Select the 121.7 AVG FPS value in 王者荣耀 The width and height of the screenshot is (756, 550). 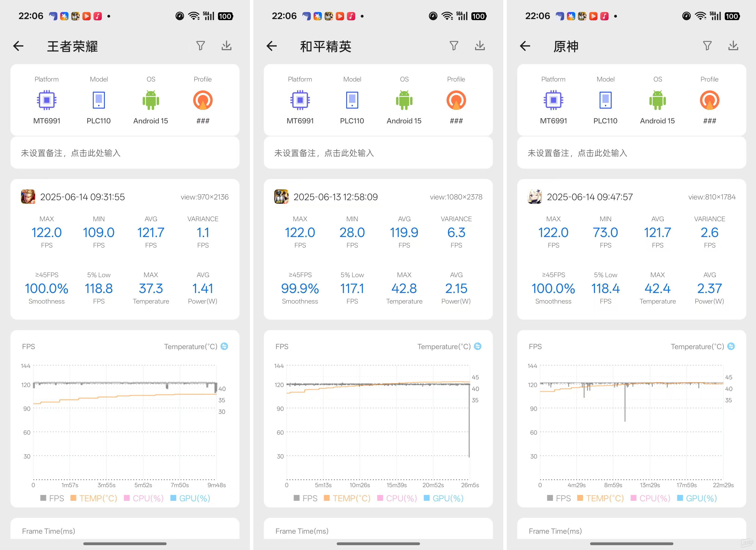(x=151, y=232)
